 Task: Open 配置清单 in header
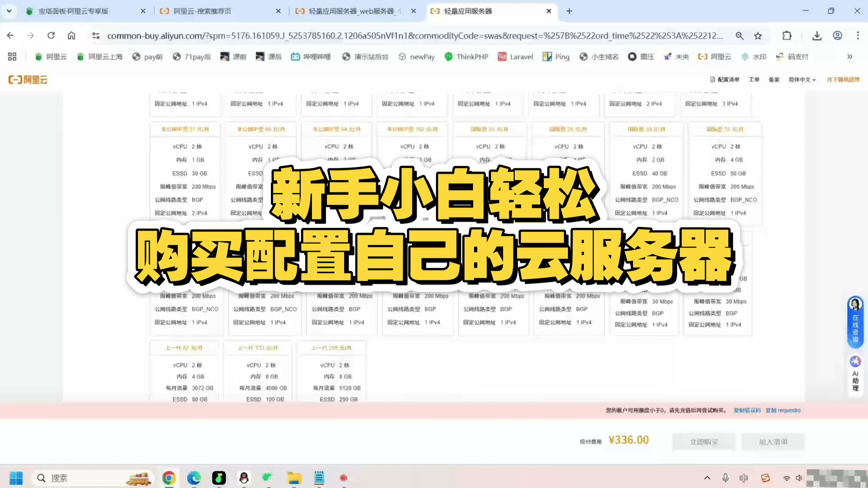click(x=725, y=80)
